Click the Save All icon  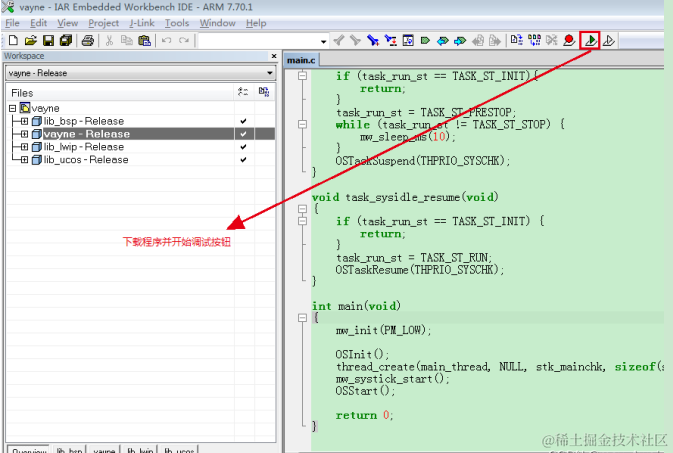click(x=66, y=40)
